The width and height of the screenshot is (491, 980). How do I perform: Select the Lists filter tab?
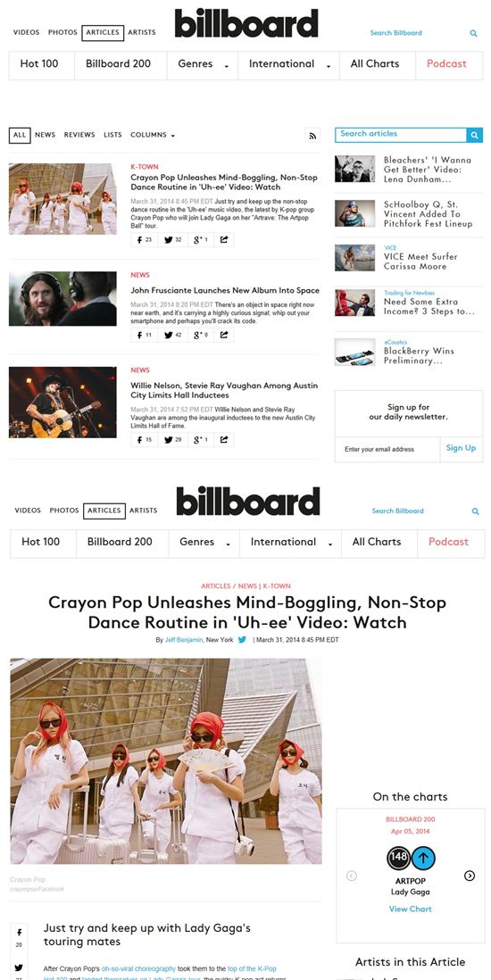pyautogui.click(x=112, y=135)
